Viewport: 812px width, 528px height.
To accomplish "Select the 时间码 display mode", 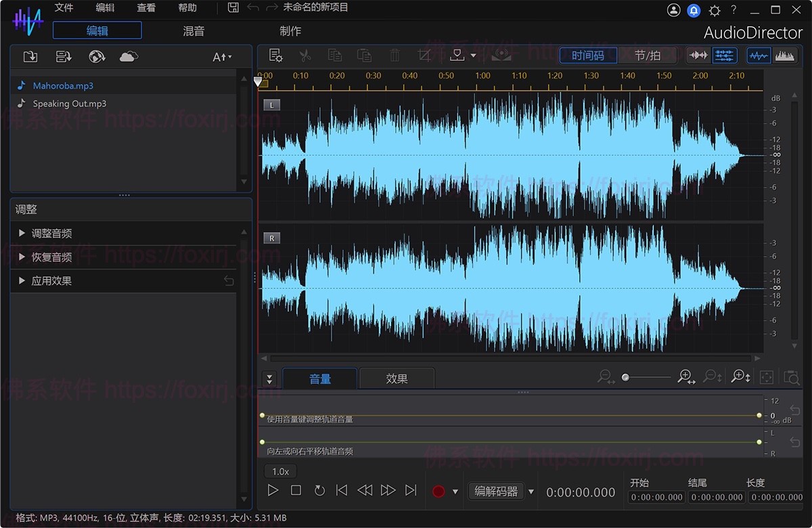I will (x=587, y=56).
